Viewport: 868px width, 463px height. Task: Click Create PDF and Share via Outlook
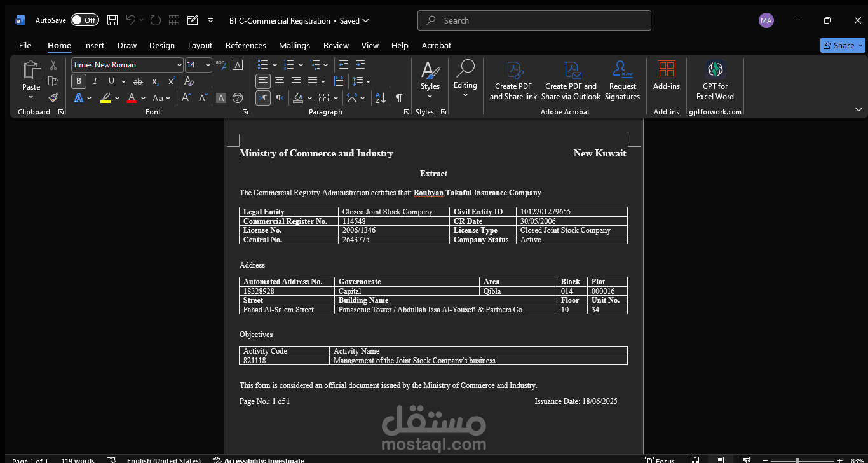[571, 80]
